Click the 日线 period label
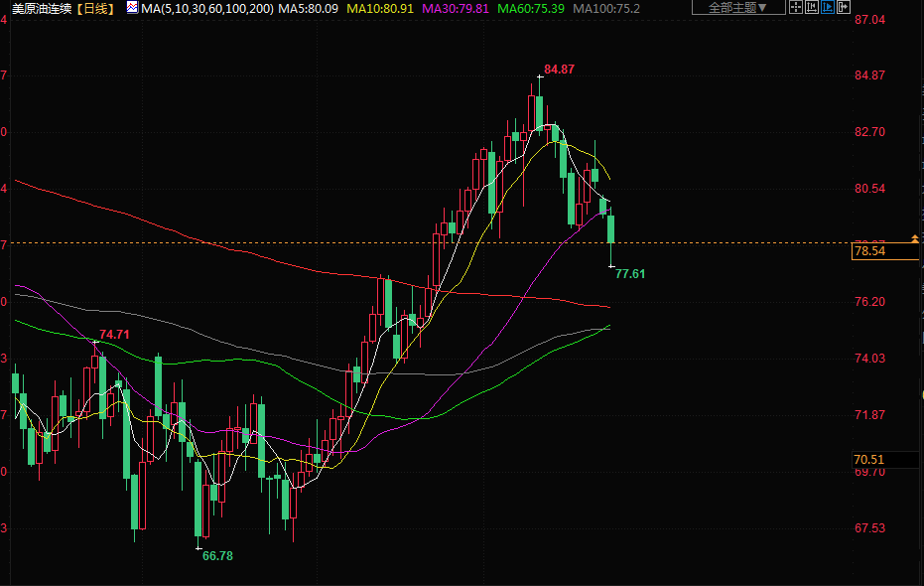This screenshot has height=586, width=924. click(95, 8)
